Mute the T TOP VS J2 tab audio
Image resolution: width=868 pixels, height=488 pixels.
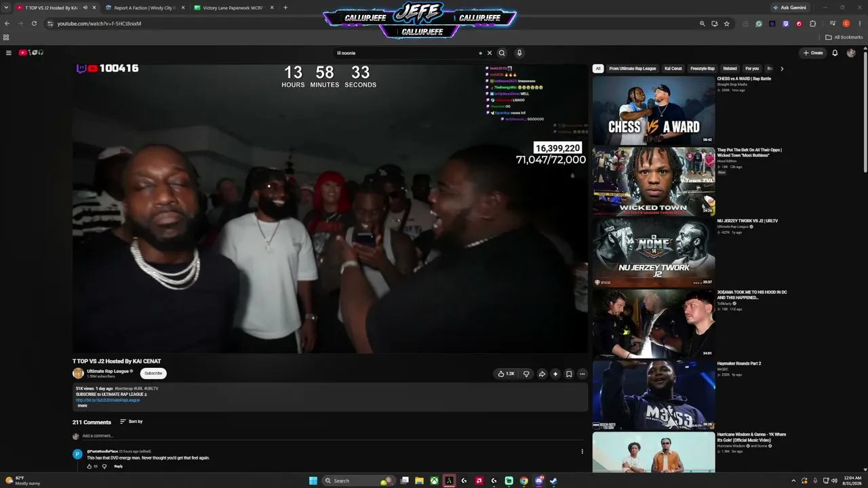[x=85, y=8]
